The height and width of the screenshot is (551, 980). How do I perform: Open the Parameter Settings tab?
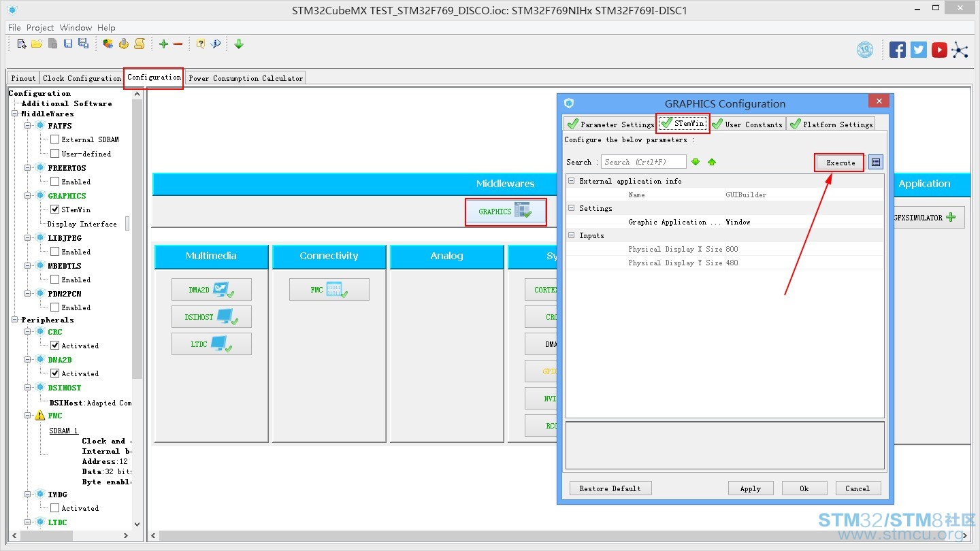[610, 124]
